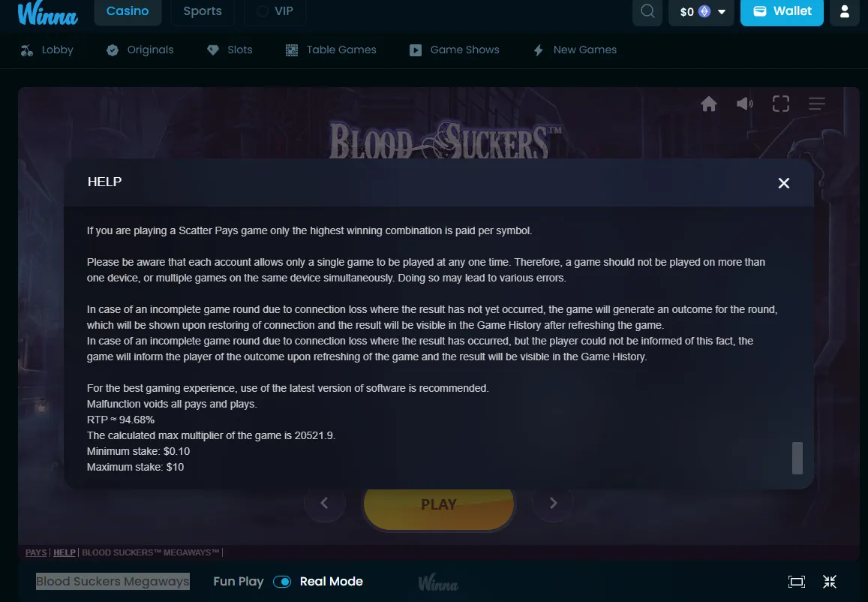868x602 pixels.
Task: Enter fullscreen with the brackets icon
Action: click(x=780, y=104)
